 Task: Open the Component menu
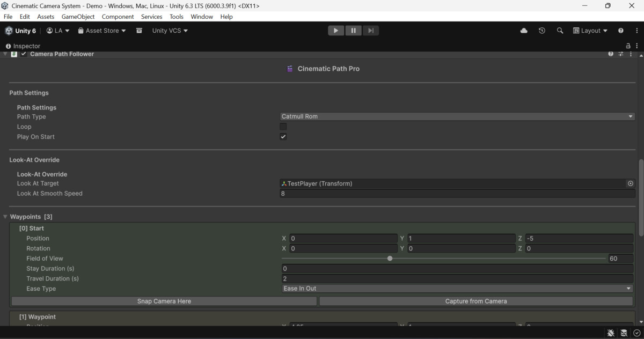tap(118, 17)
